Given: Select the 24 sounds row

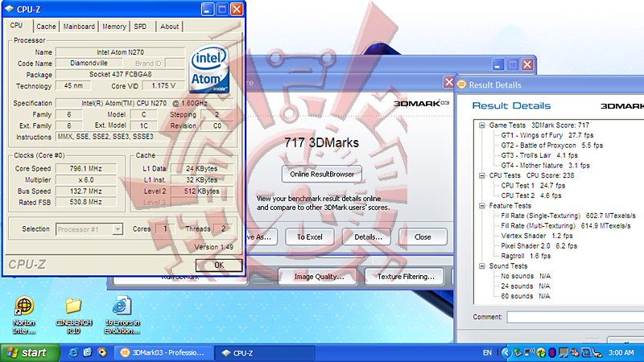Looking at the screenshot, I should pos(526,286).
